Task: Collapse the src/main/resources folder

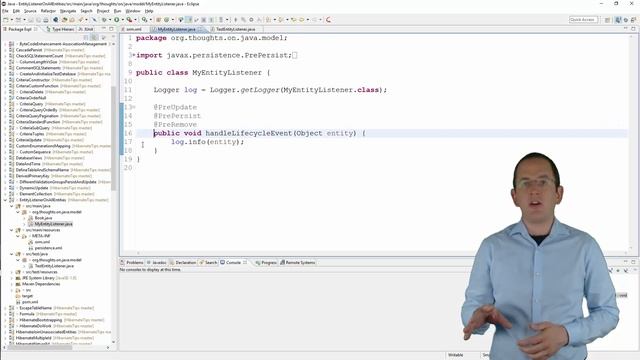Action: pos(12,230)
